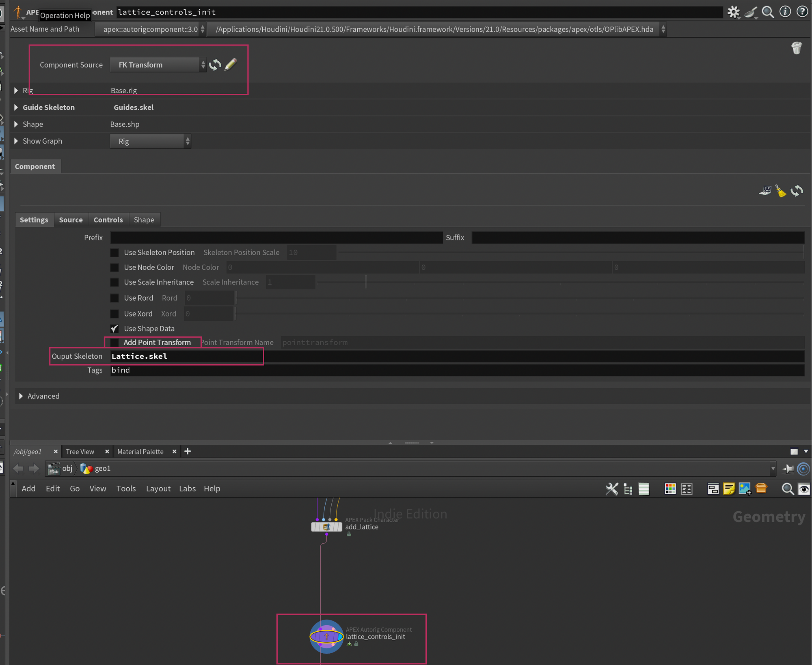
Task: Expand the Guide Skeleton parameter group
Action: tap(16, 108)
